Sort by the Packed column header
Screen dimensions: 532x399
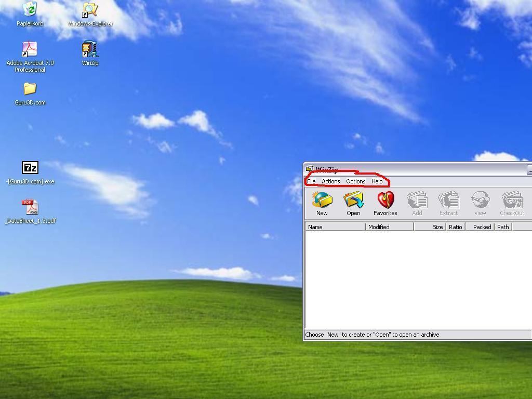(x=480, y=227)
